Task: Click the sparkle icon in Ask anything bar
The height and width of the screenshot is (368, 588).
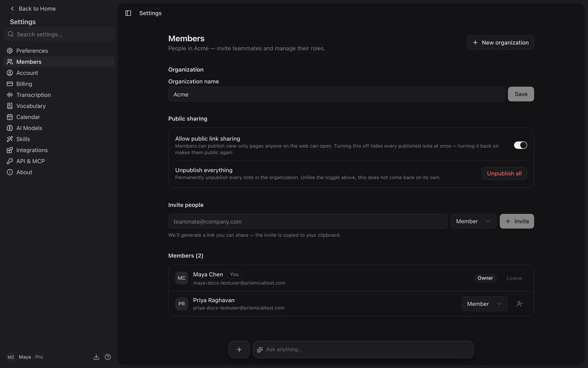Action: pyautogui.click(x=260, y=350)
